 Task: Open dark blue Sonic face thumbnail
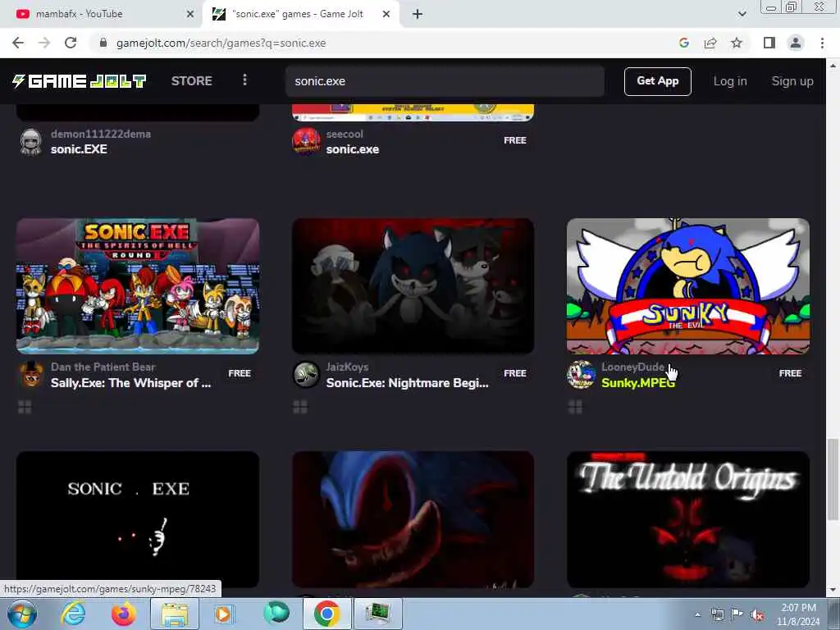coord(413,519)
